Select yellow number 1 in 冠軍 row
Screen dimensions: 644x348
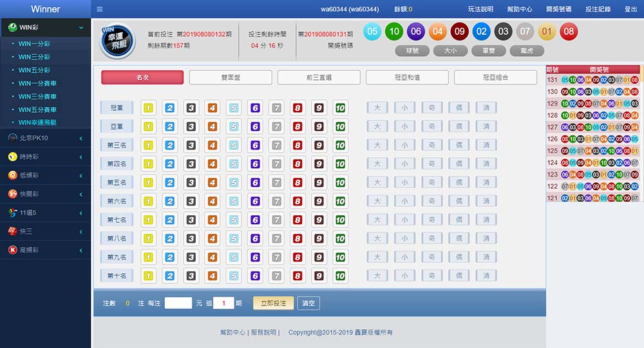[148, 108]
